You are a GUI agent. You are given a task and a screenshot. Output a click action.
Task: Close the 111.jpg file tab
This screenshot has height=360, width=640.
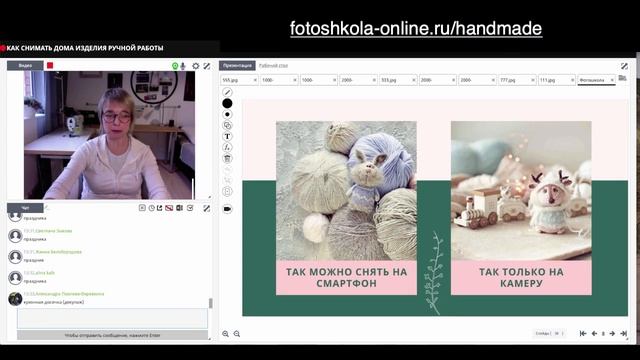(572, 80)
